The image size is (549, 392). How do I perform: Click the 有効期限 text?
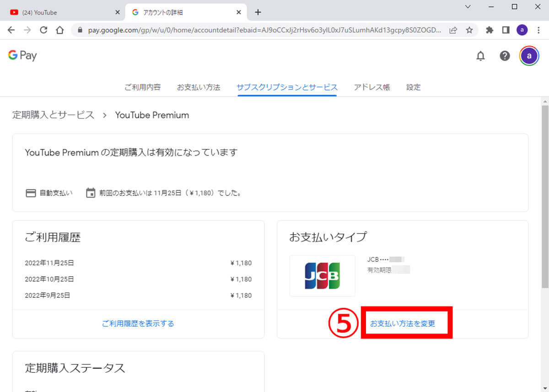click(x=379, y=270)
